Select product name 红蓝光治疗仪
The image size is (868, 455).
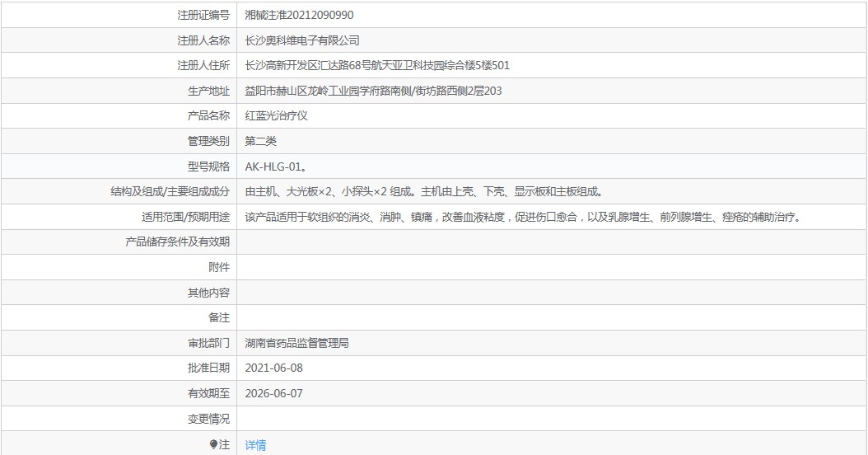(x=276, y=116)
